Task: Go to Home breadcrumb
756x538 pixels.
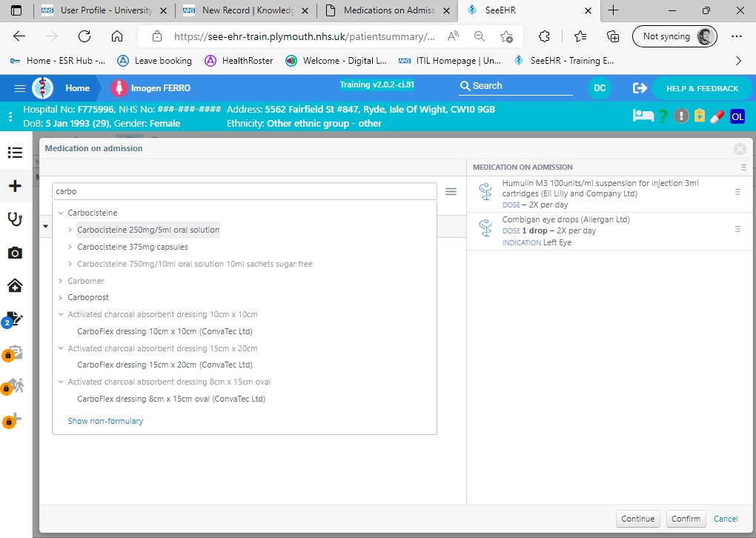Action: click(78, 88)
